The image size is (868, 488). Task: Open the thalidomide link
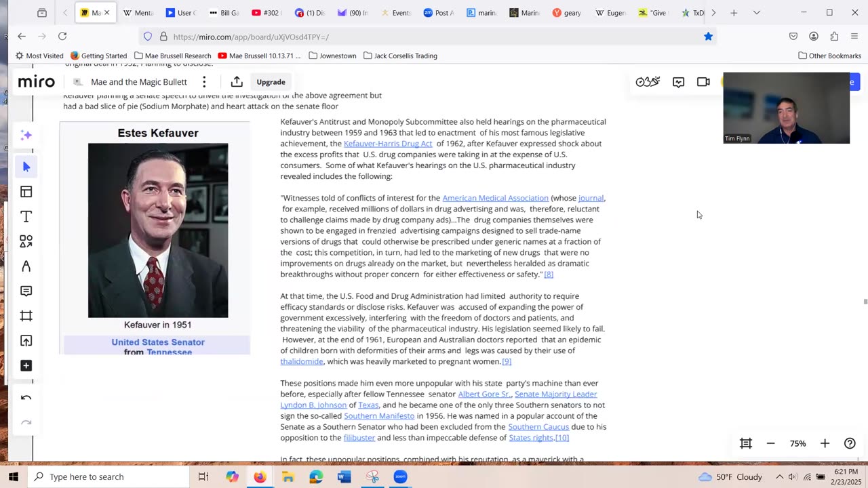302,361
